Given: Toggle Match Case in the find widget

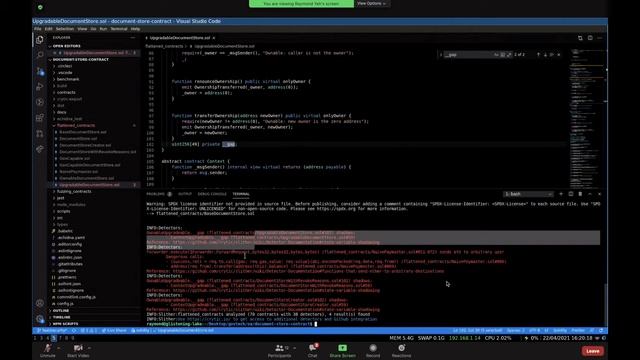Looking at the screenshot, I should 496,55.
